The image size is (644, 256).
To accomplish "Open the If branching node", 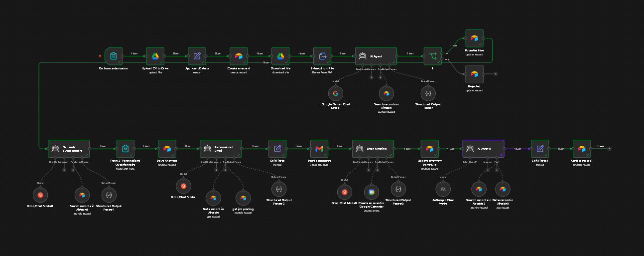I will [x=433, y=56].
